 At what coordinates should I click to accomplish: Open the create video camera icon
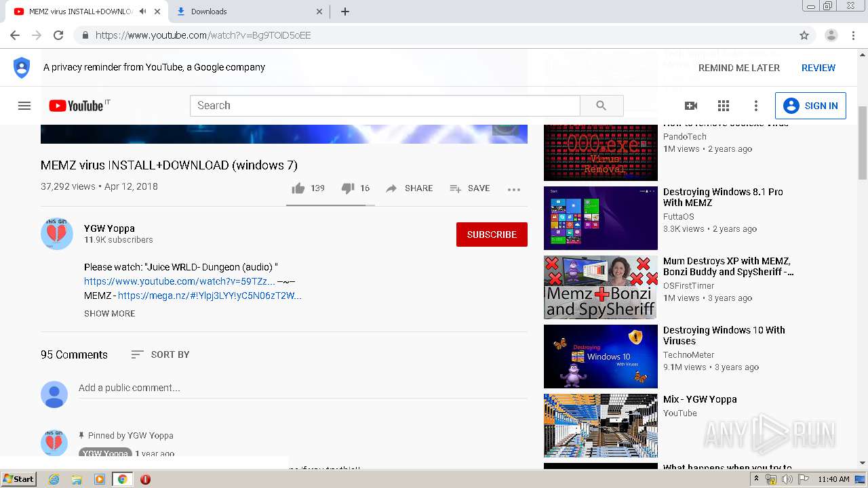tap(691, 106)
